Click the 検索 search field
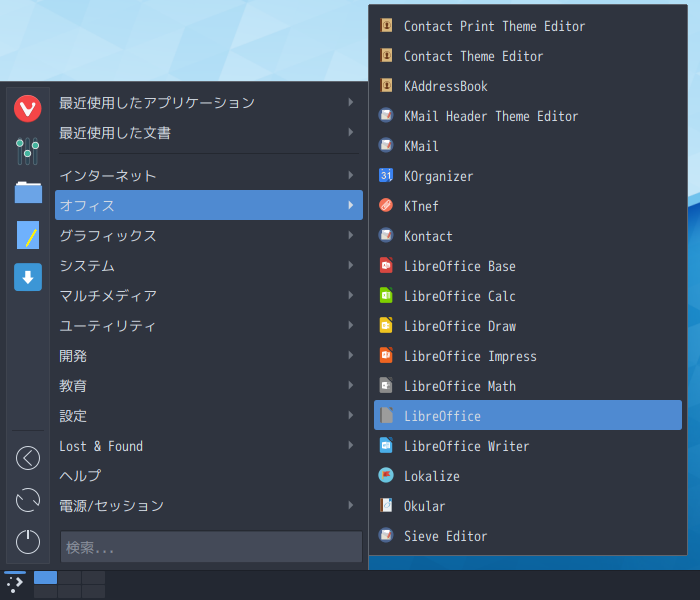Viewport: 700px width, 600px height. pos(211,546)
